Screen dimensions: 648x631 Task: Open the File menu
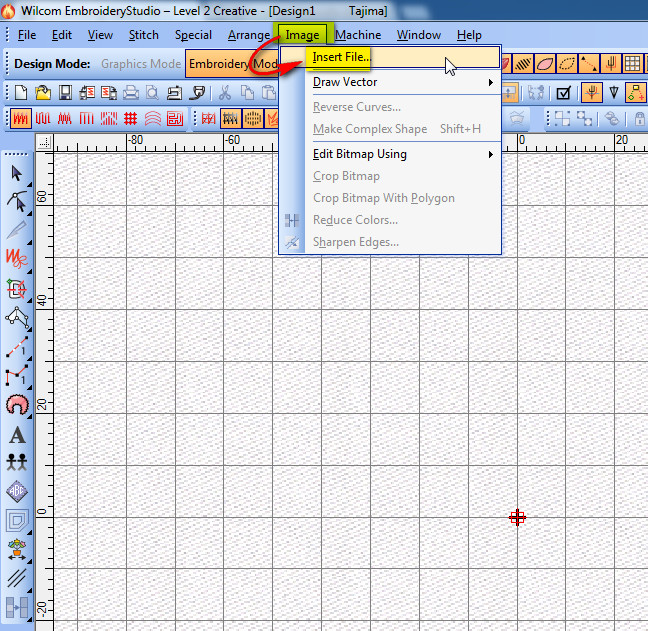[27, 35]
